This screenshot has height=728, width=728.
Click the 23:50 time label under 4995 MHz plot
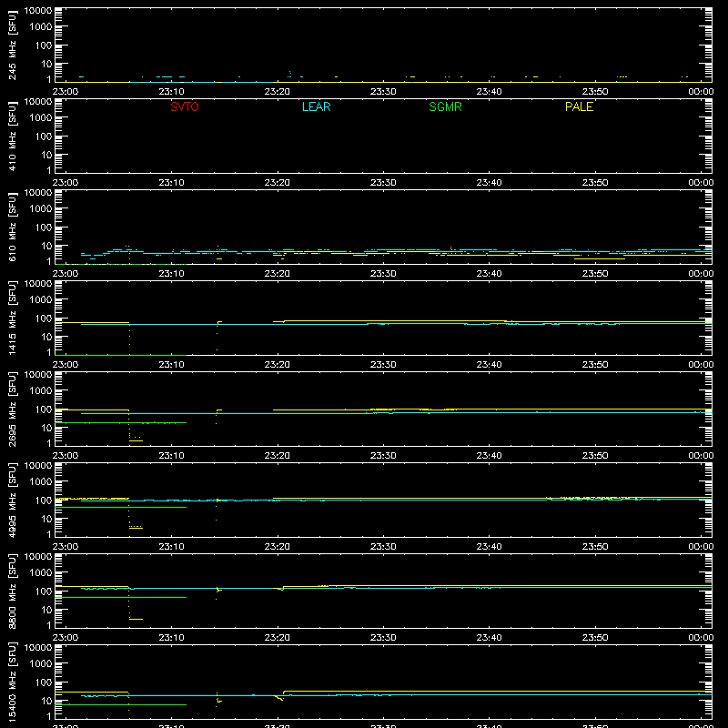pos(595,547)
